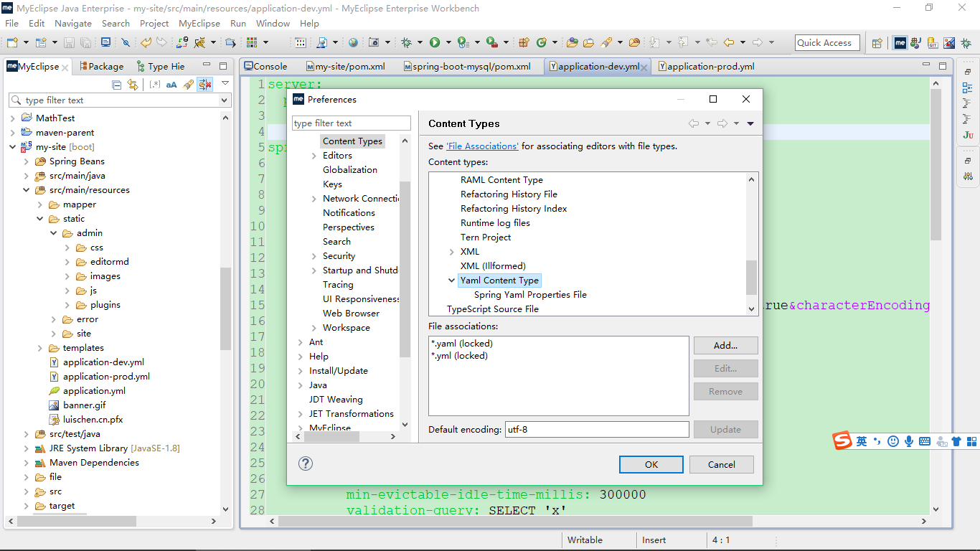Open the 'File Associations' link

pos(482,146)
